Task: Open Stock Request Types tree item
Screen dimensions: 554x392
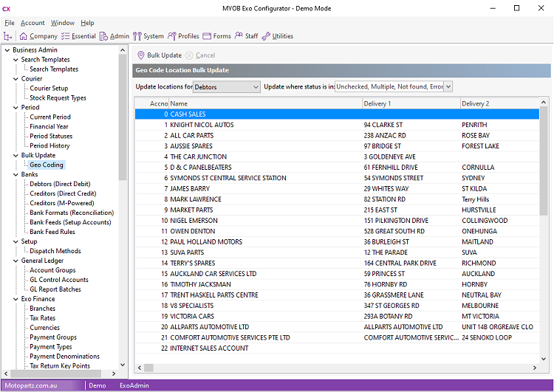Action: pyautogui.click(x=58, y=98)
